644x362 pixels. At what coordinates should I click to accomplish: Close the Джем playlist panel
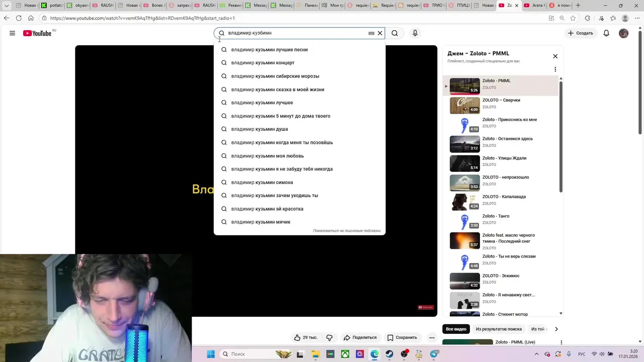(555, 56)
